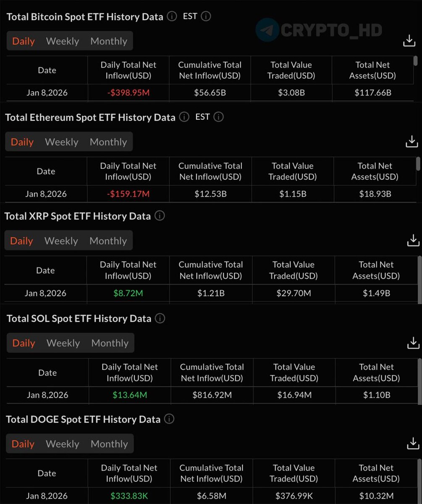Show info for DOGE Spot ETF History
Screen dimensions: 422x504
click(169, 419)
